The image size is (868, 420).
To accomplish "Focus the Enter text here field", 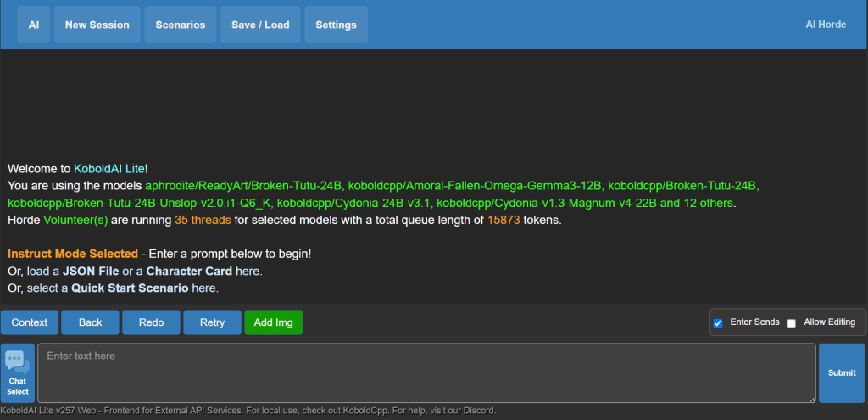I will click(427, 372).
